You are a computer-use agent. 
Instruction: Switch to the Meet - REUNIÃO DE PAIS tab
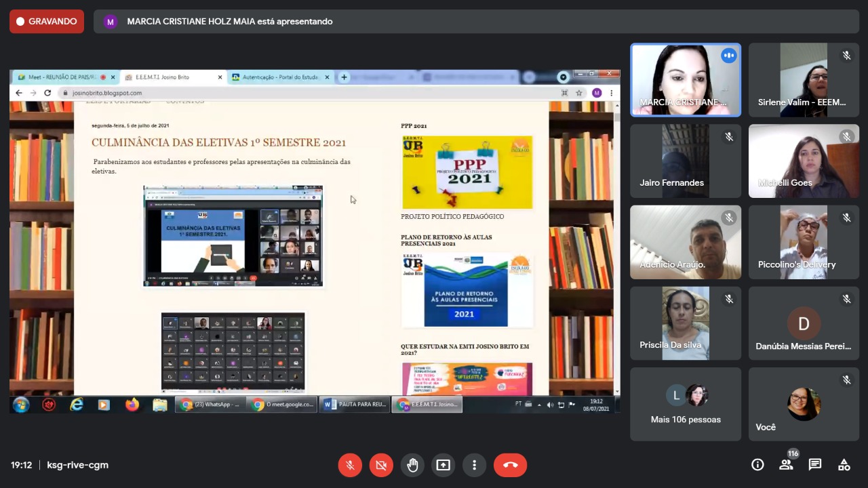pos(66,77)
